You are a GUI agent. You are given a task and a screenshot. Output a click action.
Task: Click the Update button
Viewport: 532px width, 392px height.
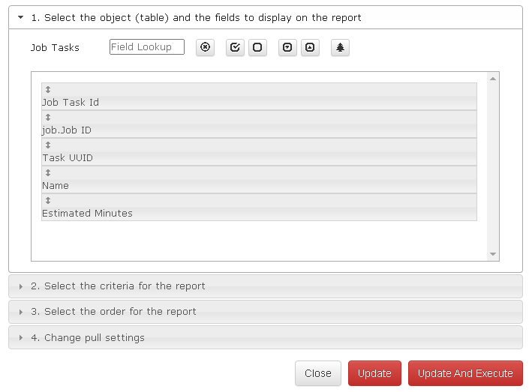(x=374, y=373)
